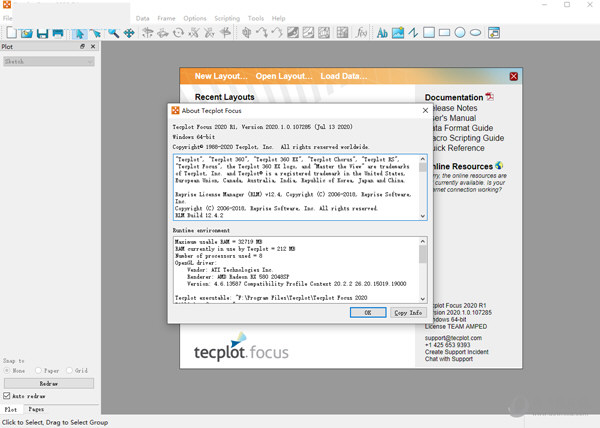This screenshot has width=600, height=428.
Task: Select the Zoom magnifier tool
Action: click(x=113, y=33)
